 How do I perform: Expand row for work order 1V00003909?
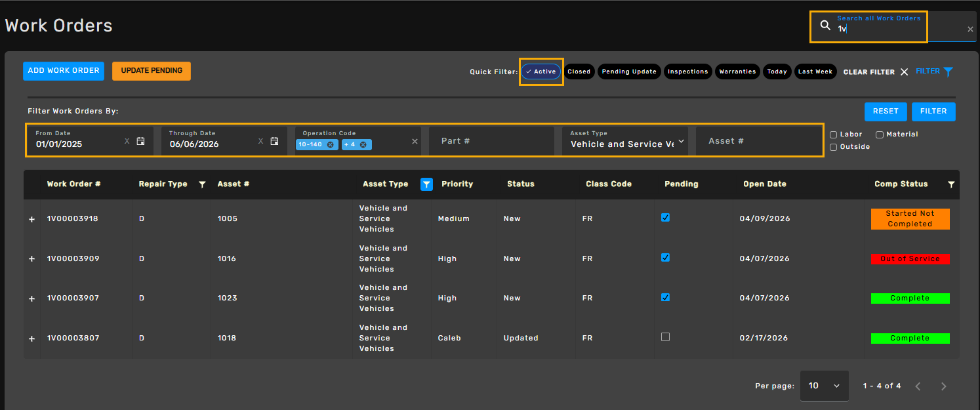31,259
